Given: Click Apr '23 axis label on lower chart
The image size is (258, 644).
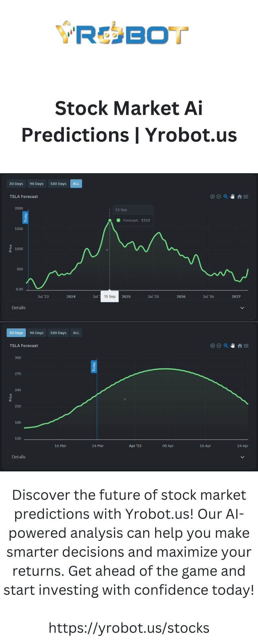Looking at the screenshot, I should pos(135,446).
